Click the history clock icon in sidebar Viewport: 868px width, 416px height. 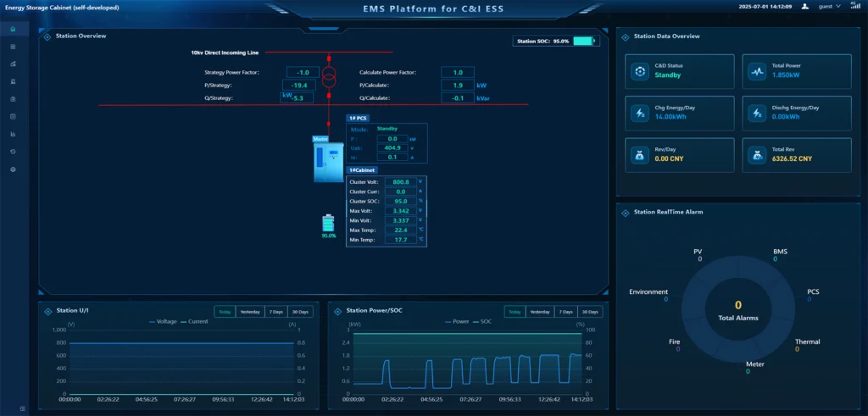[x=13, y=152]
